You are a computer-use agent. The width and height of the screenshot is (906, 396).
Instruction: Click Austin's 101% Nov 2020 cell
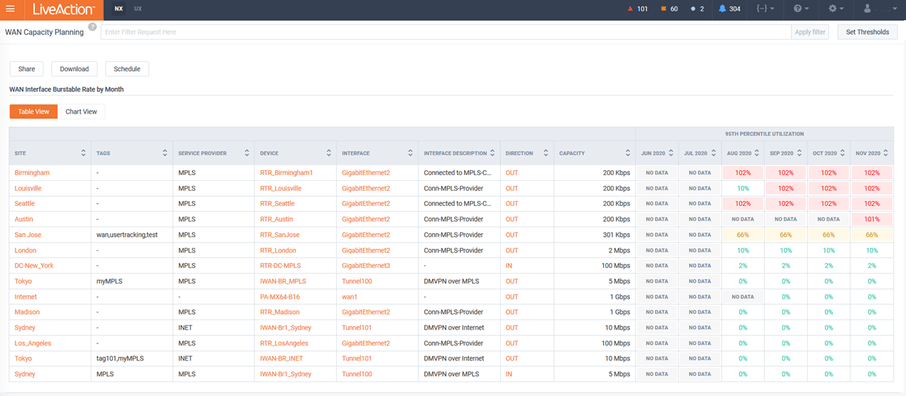[x=871, y=219]
